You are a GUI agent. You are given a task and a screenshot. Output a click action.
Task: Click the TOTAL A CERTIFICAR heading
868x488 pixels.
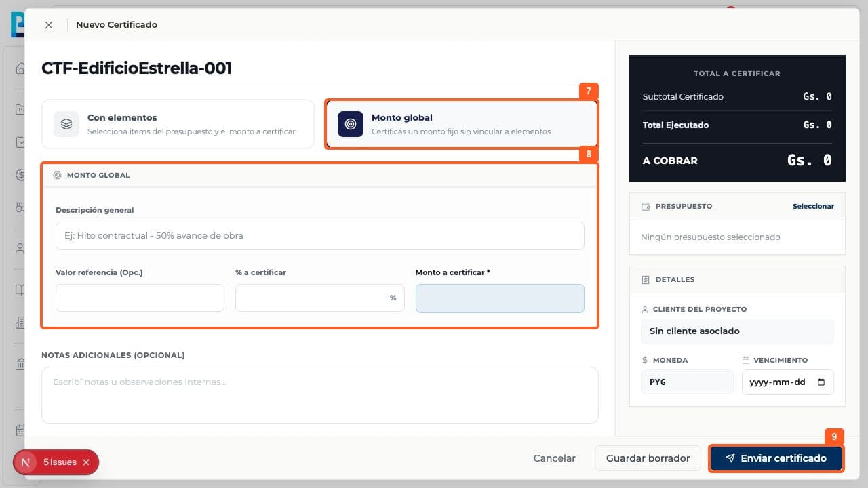(737, 73)
